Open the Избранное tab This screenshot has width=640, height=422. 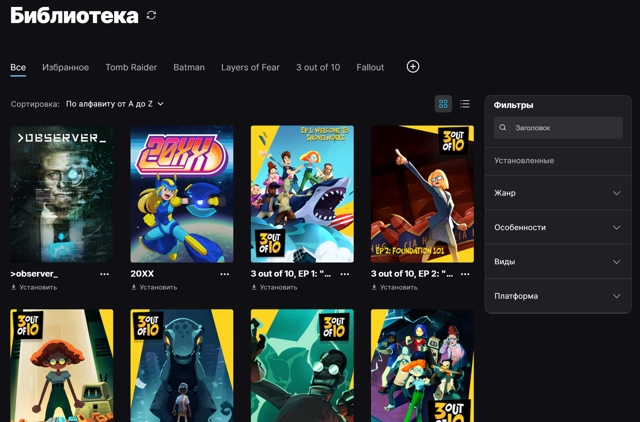pos(65,67)
